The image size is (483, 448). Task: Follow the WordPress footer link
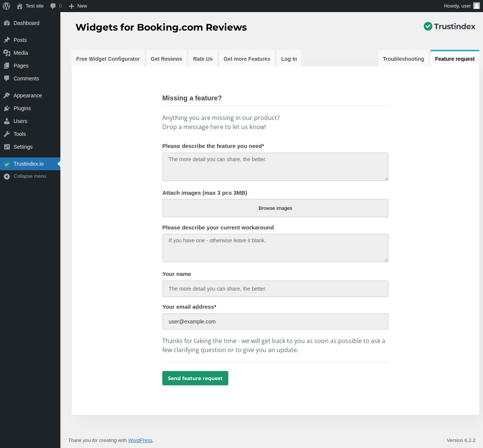coord(140,440)
